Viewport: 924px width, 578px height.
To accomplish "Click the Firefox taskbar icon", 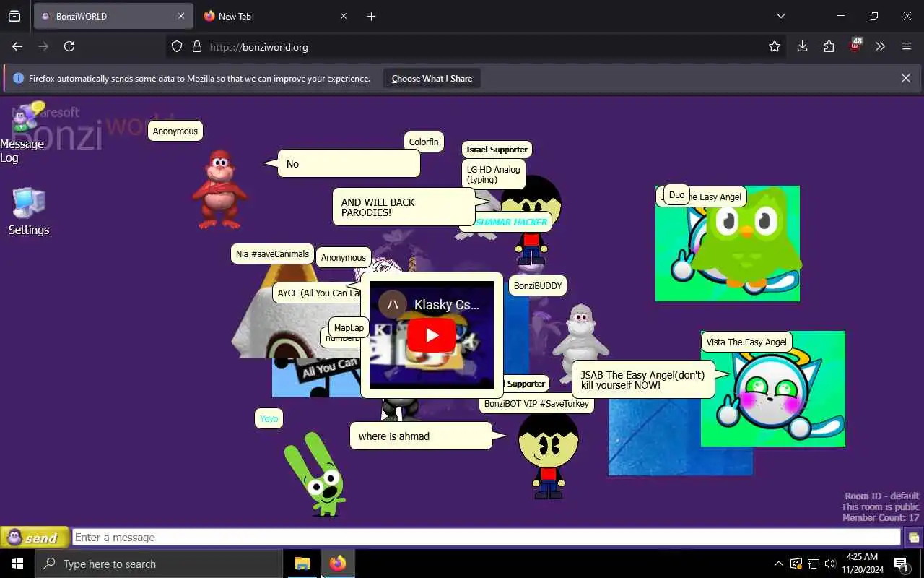I will click(337, 564).
